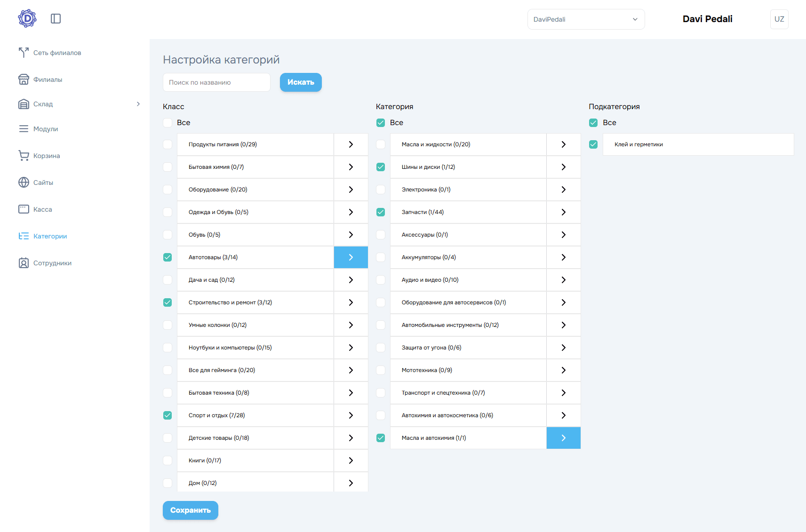806x532 pixels.
Task: Expand the Склад submenu arrow
Action: click(138, 104)
